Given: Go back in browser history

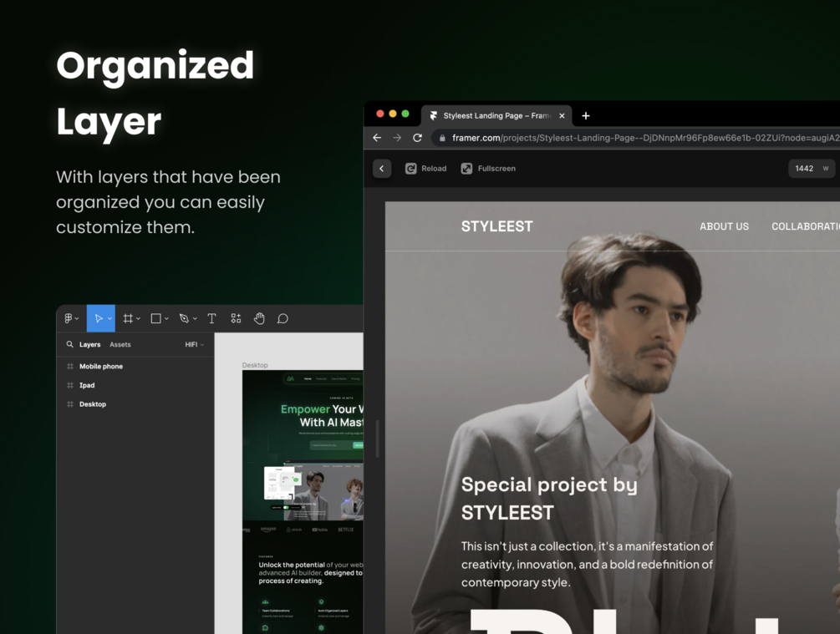Looking at the screenshot, I should tap(377, 138).
